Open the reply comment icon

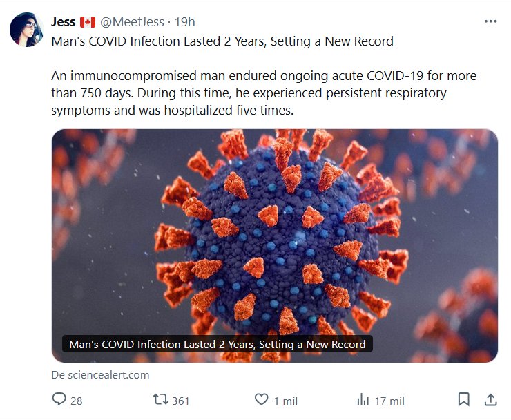click(x=59, y=399)
